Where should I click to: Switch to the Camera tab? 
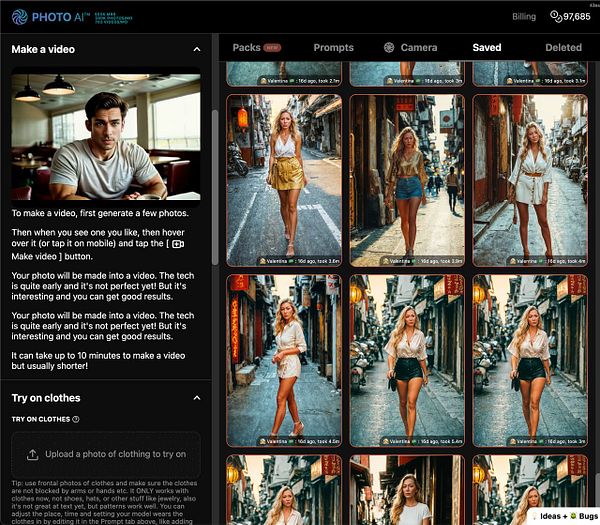pyautogui.click(x=411, y=47)
